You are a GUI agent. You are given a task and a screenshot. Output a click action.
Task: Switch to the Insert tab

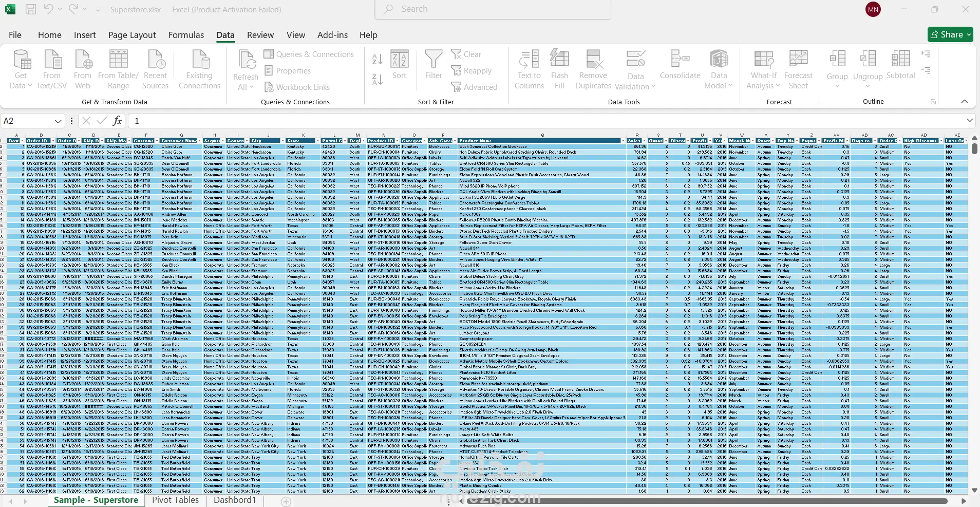point(85,35)
